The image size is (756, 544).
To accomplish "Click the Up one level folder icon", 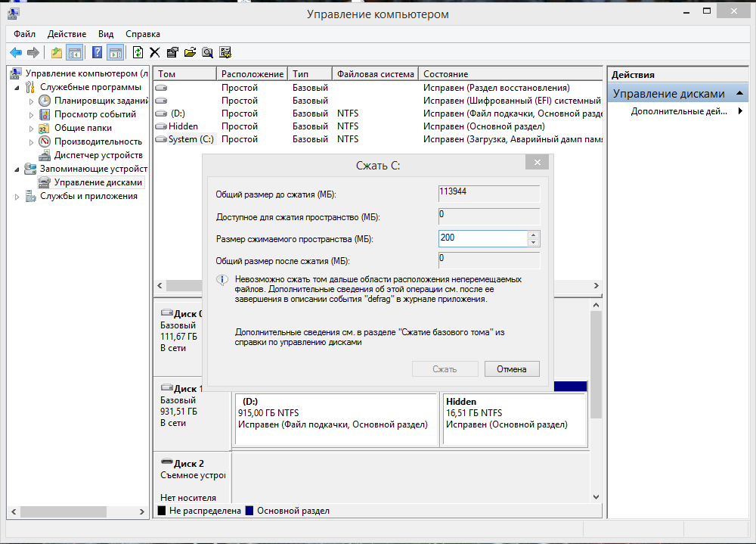I will 57,52.
